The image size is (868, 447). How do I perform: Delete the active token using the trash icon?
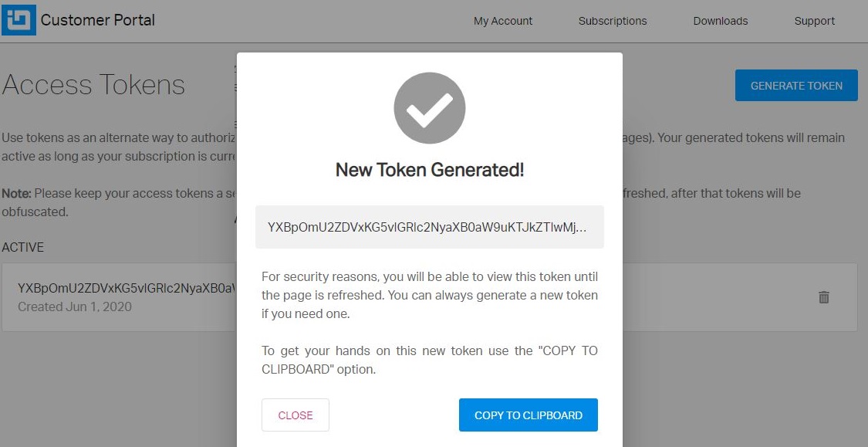pyautogui.click(x=823, y=296)
